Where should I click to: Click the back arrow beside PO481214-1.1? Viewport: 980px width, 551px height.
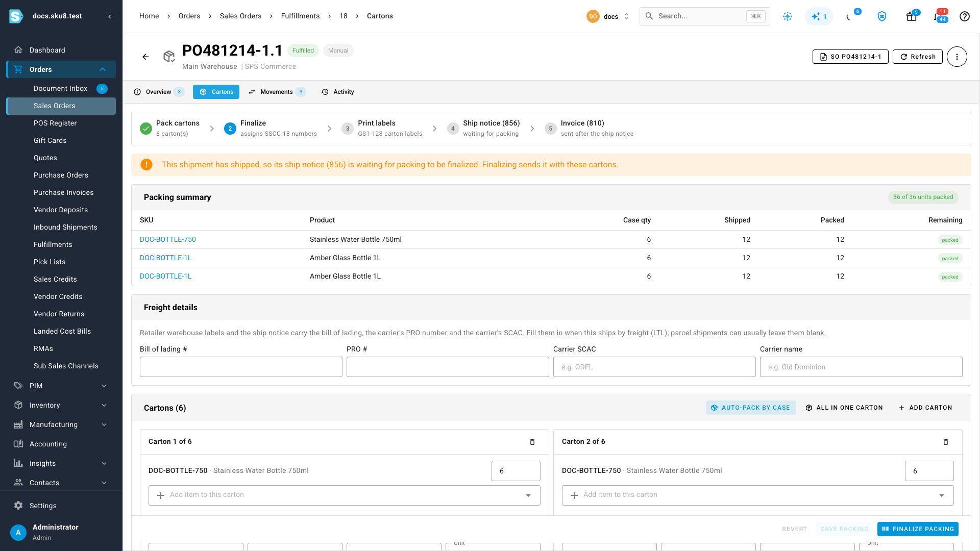[145, 57]
